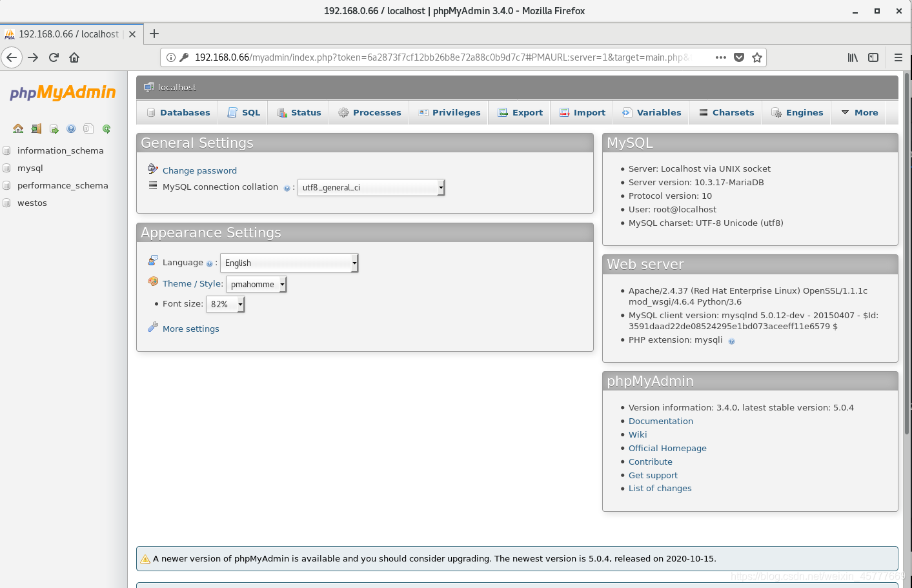Go to the Privileges tab
This screenshot has height=588, width=912.
point(449,112)
